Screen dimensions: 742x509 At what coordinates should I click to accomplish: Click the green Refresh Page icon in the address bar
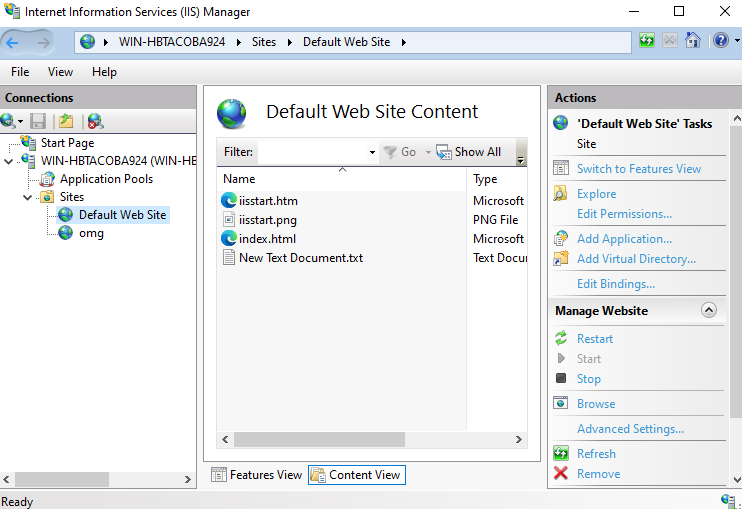646,40
